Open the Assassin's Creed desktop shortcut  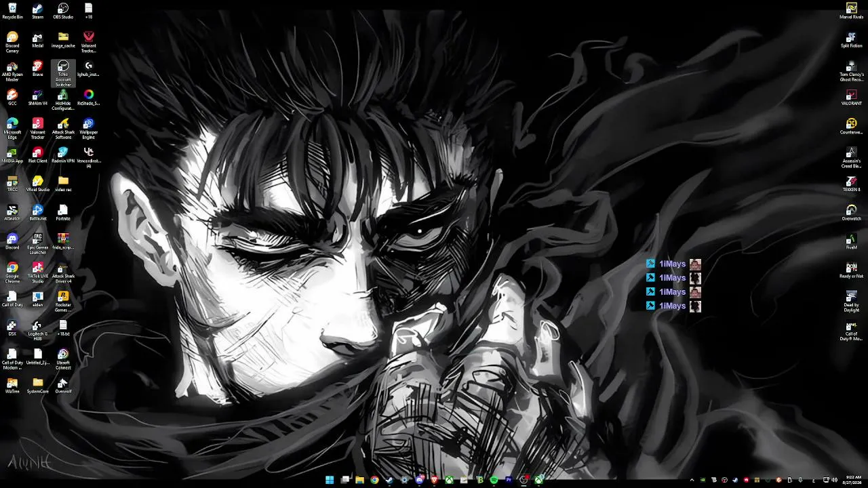click(851, 158)
